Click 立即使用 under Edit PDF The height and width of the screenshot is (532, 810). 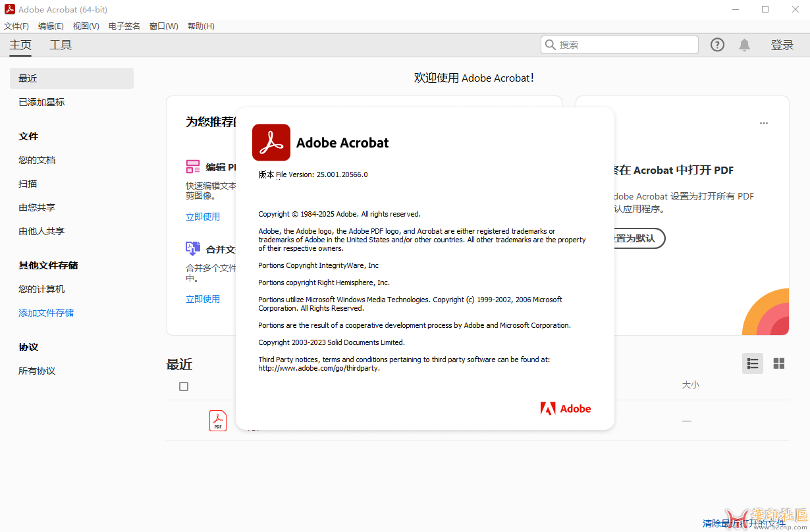tap(203, 217)
